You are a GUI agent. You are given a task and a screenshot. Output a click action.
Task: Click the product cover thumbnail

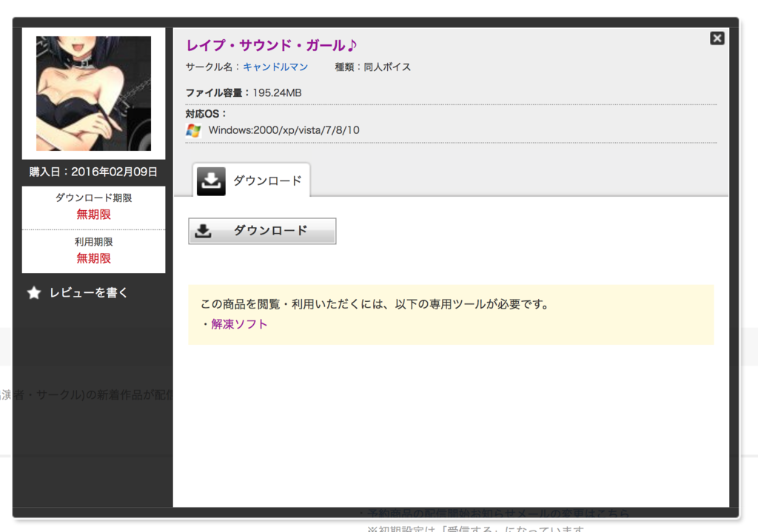point(93,93)
